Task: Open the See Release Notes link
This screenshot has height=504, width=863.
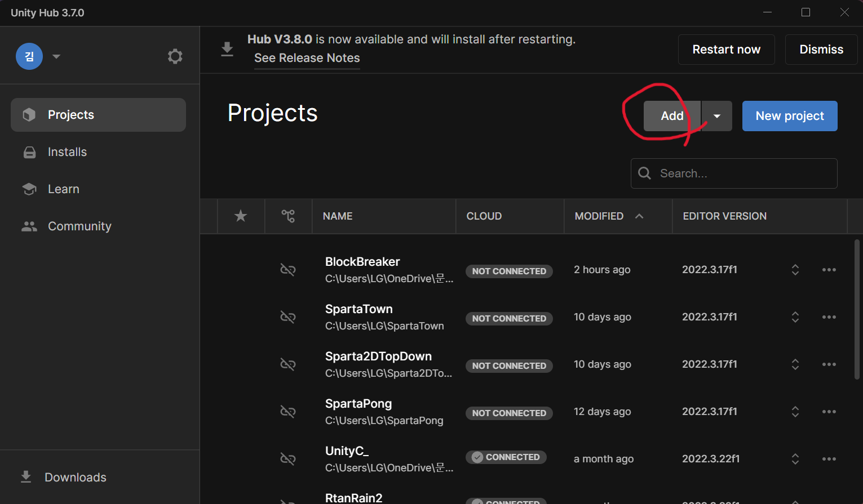Action: pyautogui.click(x=307, y=58)
